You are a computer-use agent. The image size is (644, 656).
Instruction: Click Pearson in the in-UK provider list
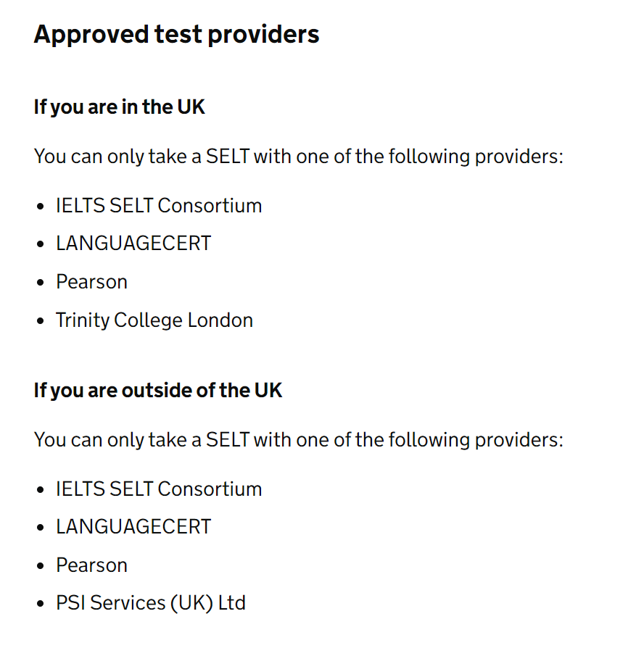91,282
